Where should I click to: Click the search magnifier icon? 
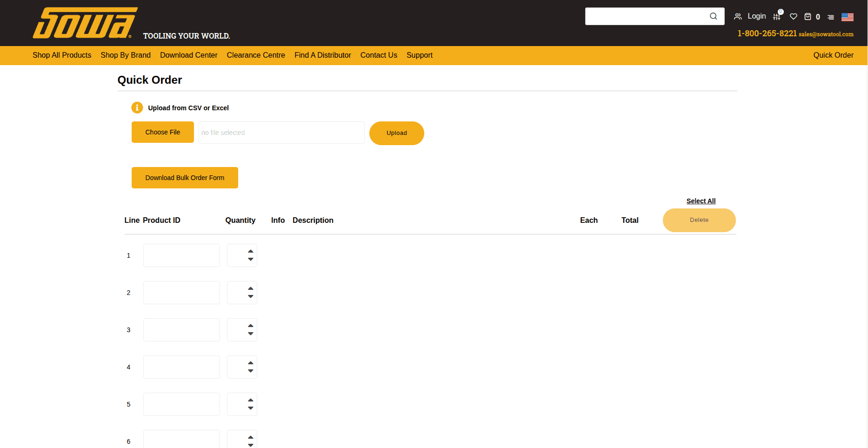713,16
